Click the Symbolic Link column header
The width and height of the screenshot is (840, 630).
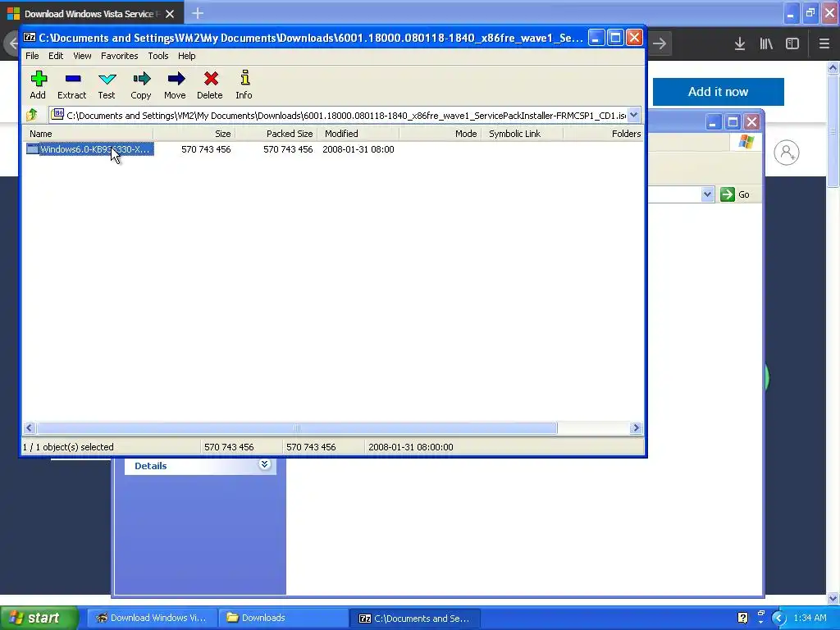click(x=523, y=134)
